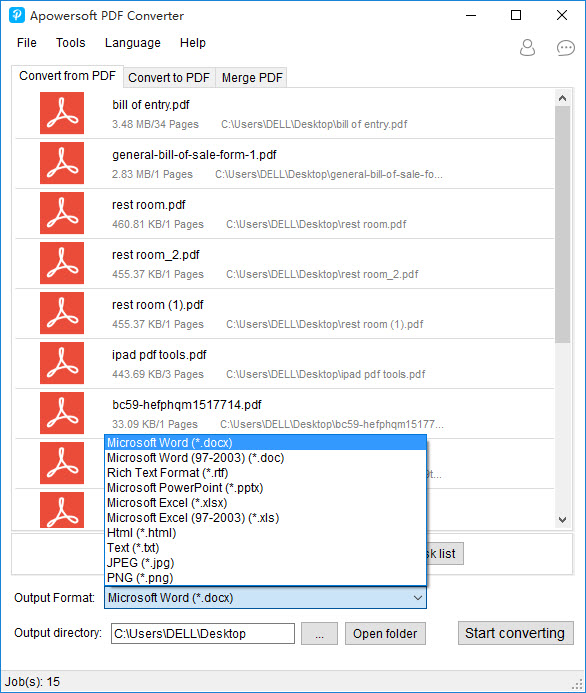Click the file list scroll down arrow
The width and height of the screenshot is (586, 693).
(562, 520)
